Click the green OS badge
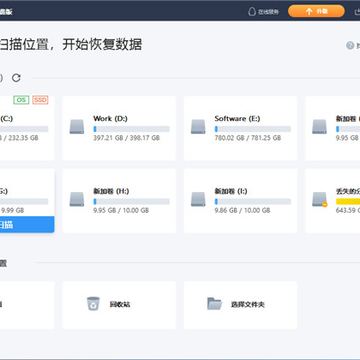 21,100
